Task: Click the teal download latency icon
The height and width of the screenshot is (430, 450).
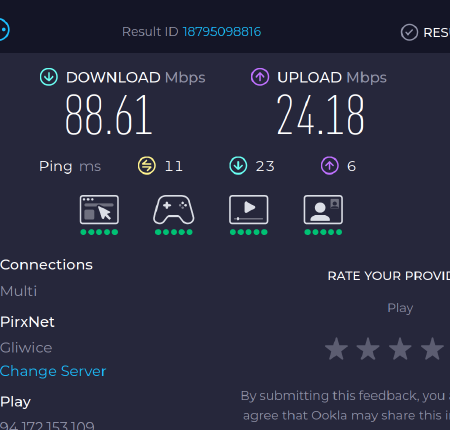Action: (x=238, y=166)
